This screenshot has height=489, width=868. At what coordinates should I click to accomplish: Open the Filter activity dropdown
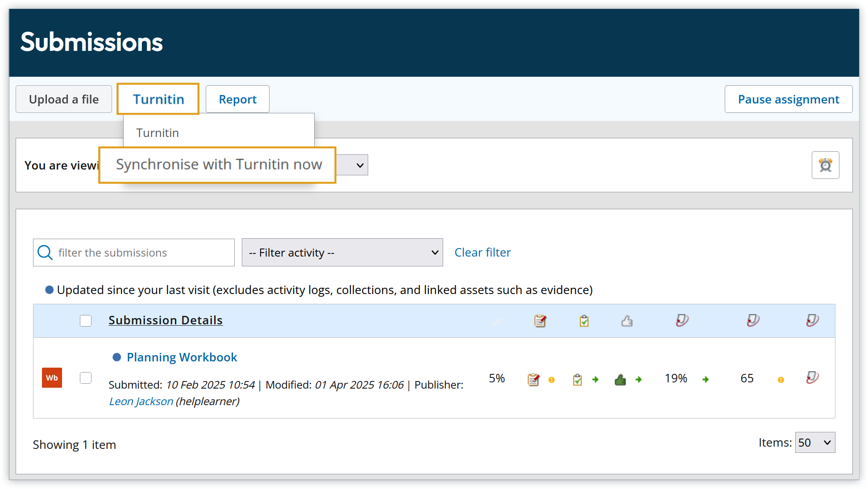click(342, 253)
